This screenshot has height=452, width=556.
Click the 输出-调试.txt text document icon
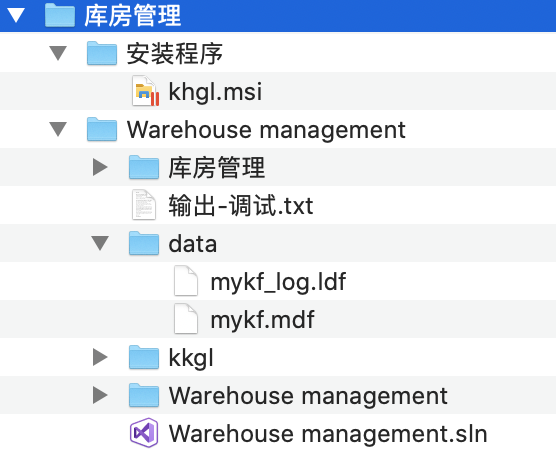(x=144, y=205)
